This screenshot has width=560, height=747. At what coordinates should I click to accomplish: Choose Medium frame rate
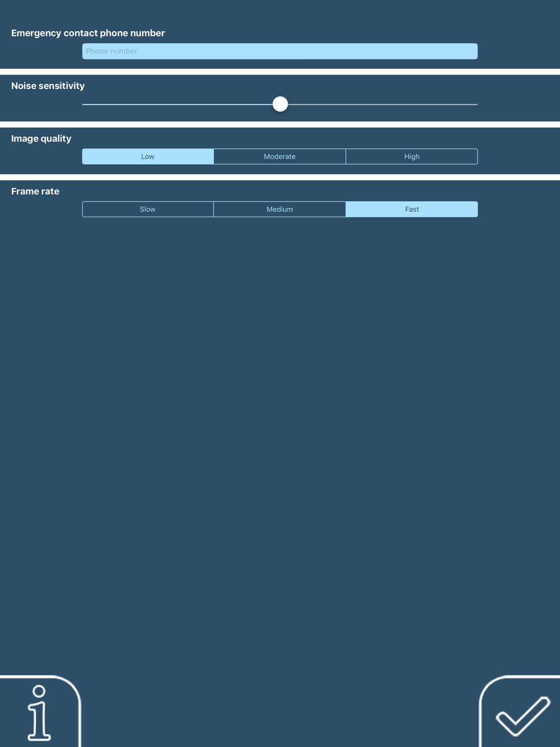280,209
